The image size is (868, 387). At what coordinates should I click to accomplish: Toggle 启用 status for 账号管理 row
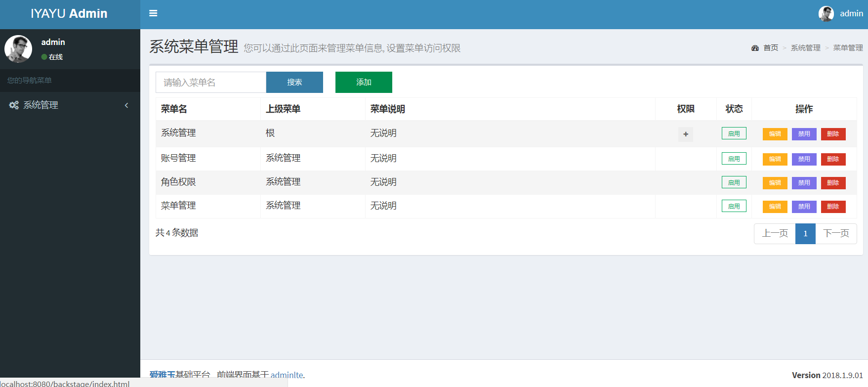[x=734, y=159]
